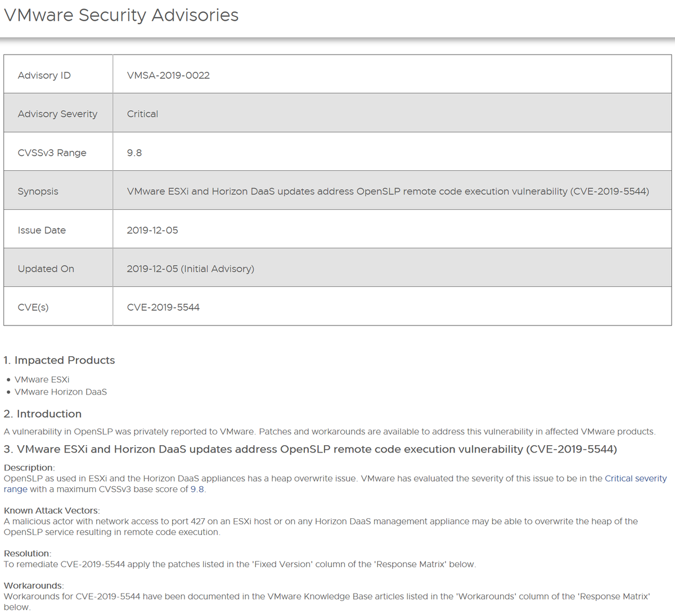Click the workarounds Knowledge Base paragraph
Screen dimensions: 675x616
327,601
